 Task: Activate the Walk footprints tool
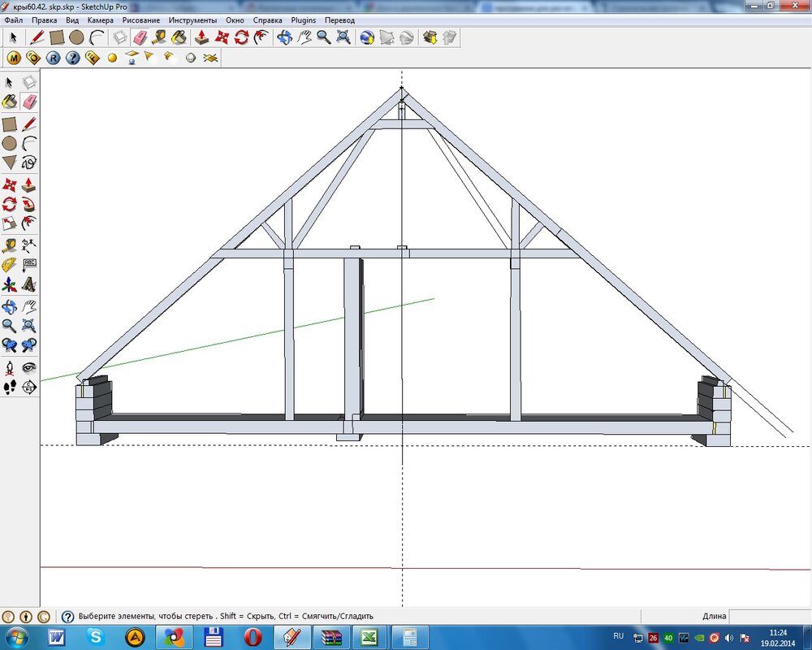10,387
